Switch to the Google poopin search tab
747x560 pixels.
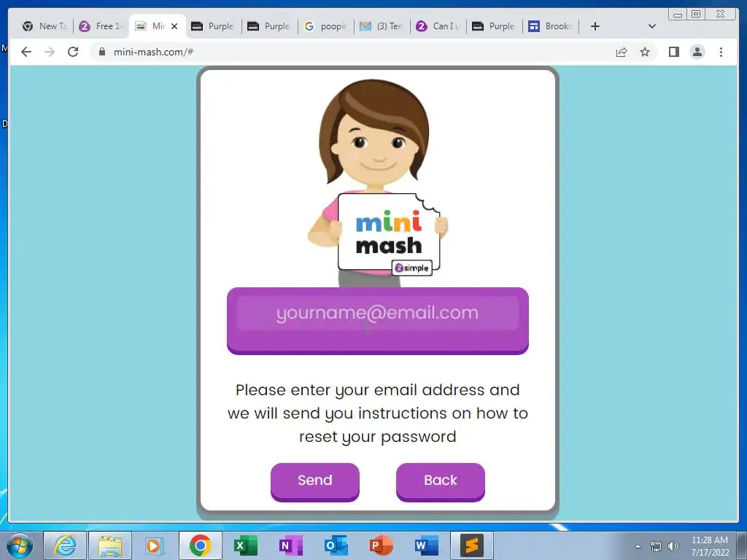pos(325,26)
